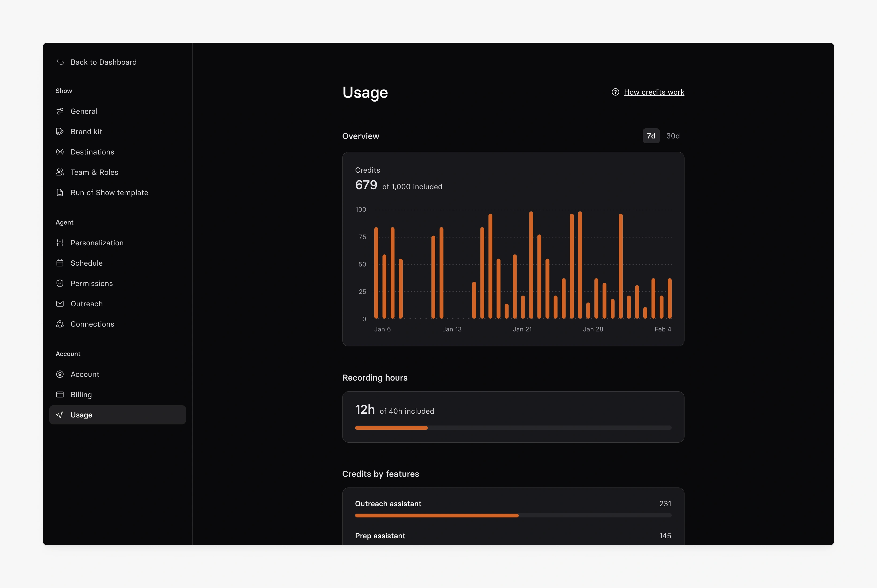
Task: Click the Schedule calendar icon
Action: pos(60,263)
